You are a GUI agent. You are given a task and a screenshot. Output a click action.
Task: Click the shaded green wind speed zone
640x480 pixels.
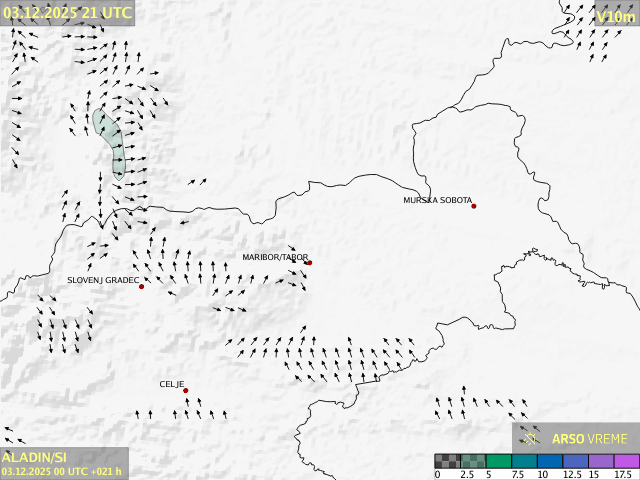click(111, 140)
